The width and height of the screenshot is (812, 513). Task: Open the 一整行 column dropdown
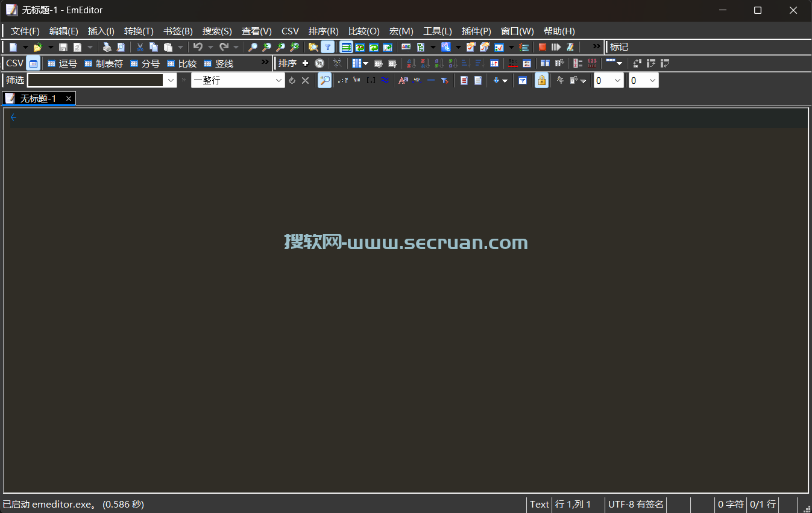[x=279, y=80]
